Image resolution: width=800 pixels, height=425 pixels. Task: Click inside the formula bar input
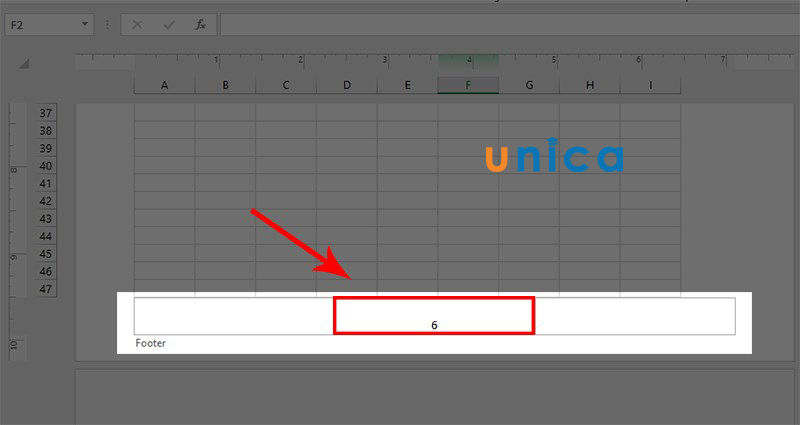(x=510, y=25)
